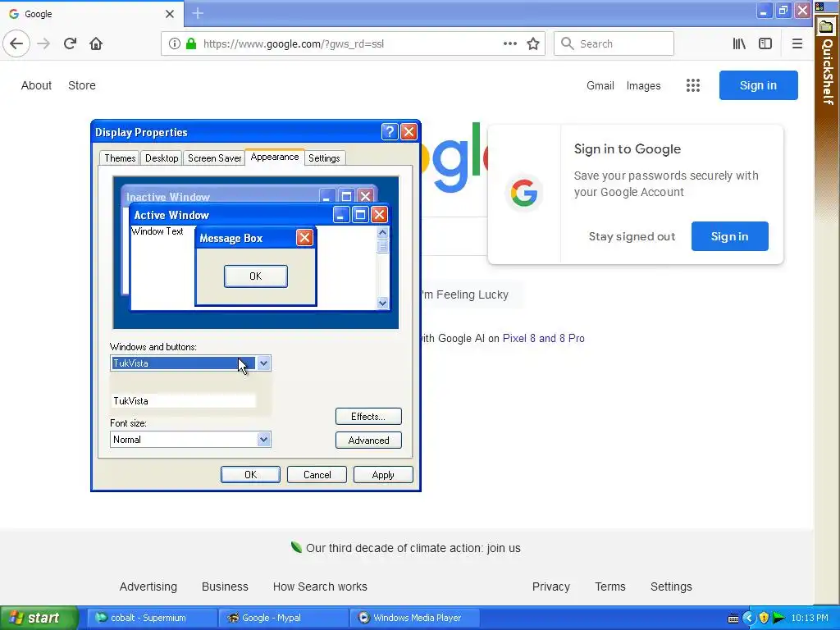
Task: Apply the display appearance changes
Action: [x=383, y=475]
